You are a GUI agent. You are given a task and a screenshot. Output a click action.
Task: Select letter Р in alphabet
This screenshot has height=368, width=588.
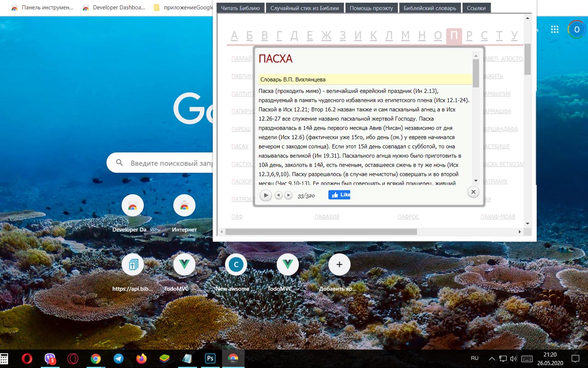click(x=469, y=36)
